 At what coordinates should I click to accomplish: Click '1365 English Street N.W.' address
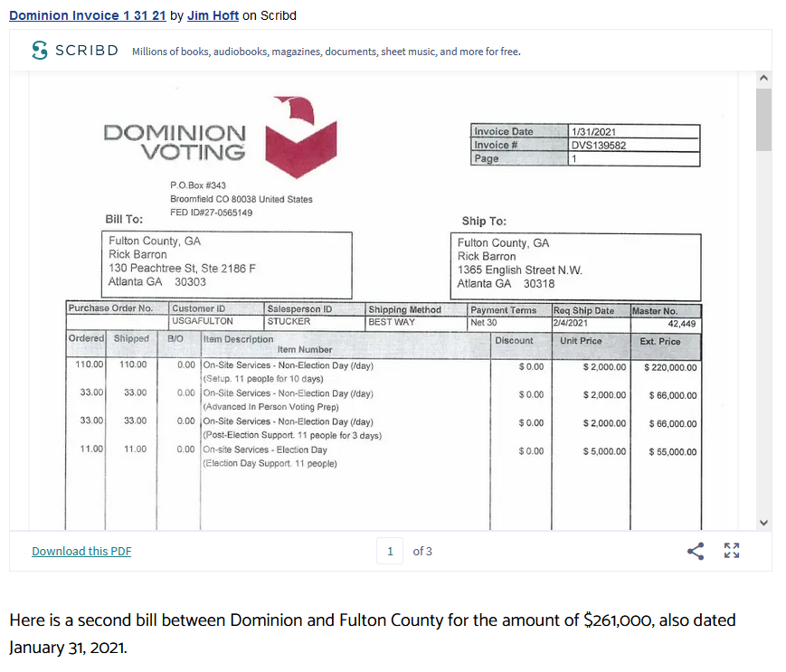click(519, 270)
